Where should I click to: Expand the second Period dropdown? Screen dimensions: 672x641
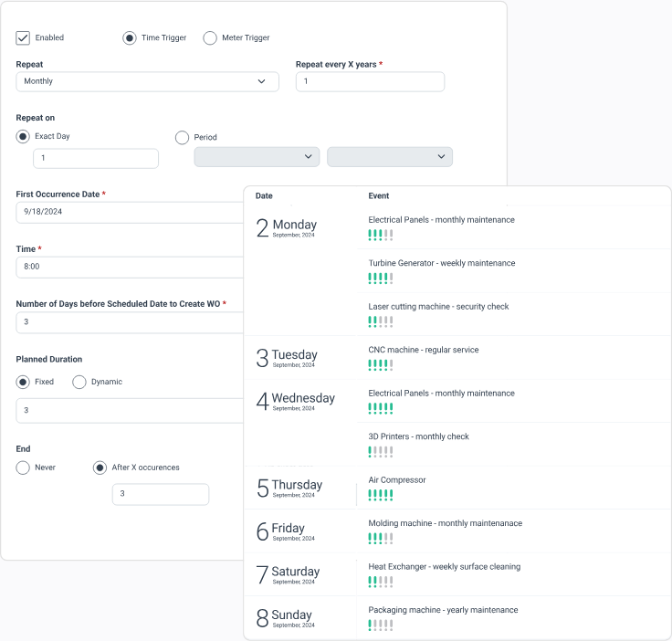point(390,157)
